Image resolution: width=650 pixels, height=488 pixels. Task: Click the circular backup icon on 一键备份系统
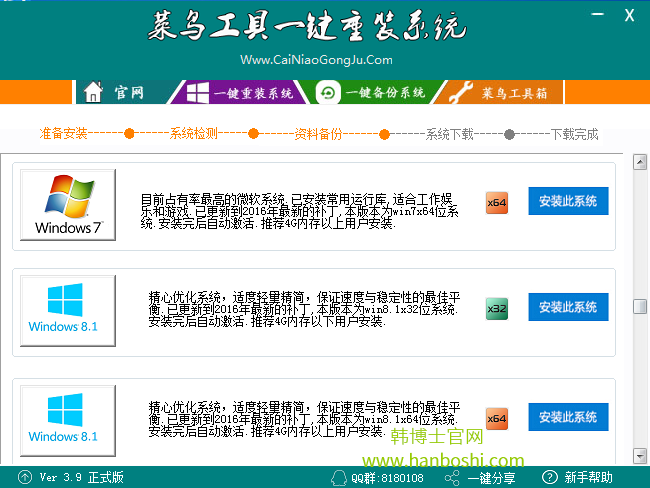pyautogui.click(x=327, y=93)
